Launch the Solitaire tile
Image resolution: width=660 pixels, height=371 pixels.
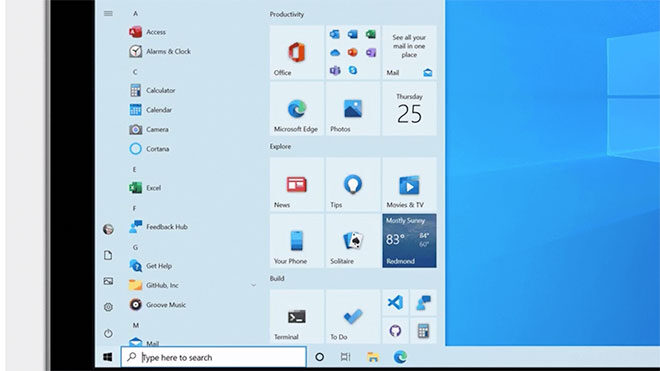coord(353,241)
